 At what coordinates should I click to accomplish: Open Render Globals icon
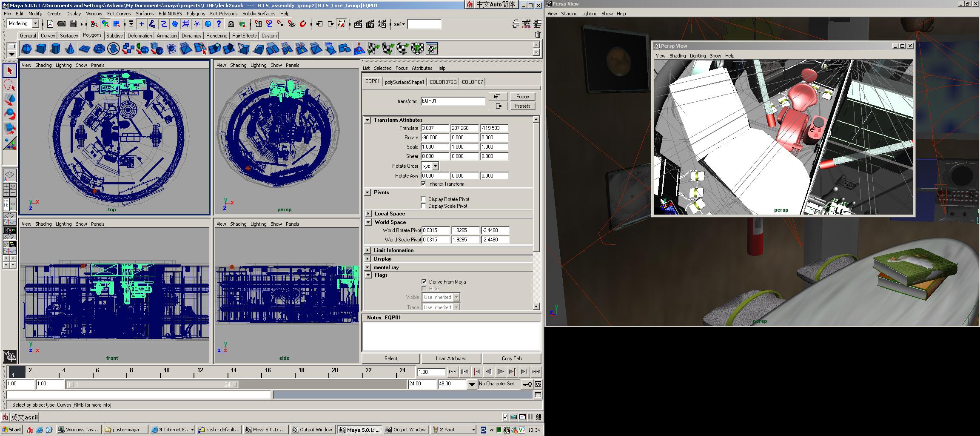coord(382,24)
